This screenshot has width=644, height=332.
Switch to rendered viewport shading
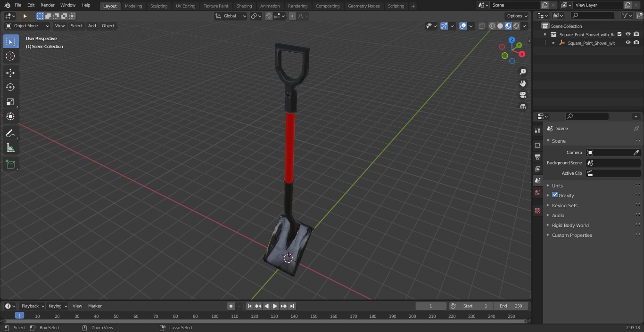point(516,26)
